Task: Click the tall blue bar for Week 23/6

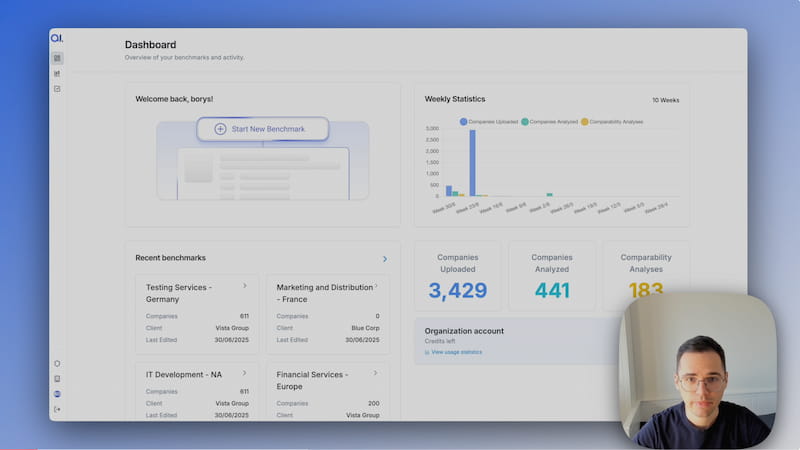Action: point(472,163)
